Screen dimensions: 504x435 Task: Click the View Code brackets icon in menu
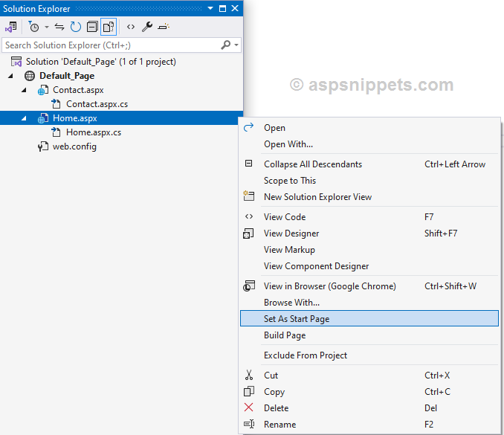click(x=249, y=216)
